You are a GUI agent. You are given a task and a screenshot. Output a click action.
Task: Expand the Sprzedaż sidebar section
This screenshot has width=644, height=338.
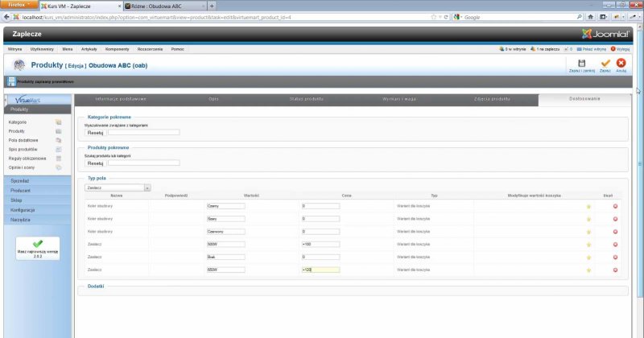coord(21,182)
